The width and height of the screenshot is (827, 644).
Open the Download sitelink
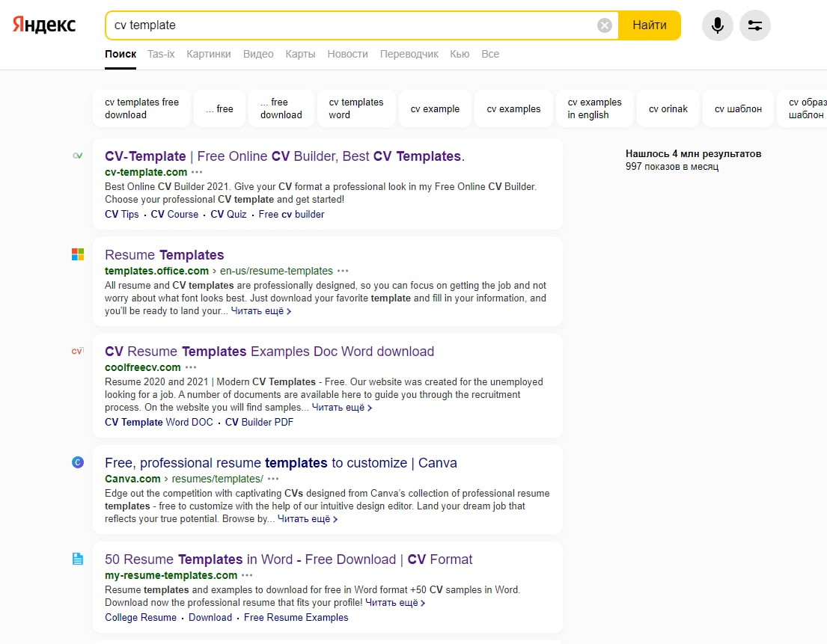pos(210,618)
